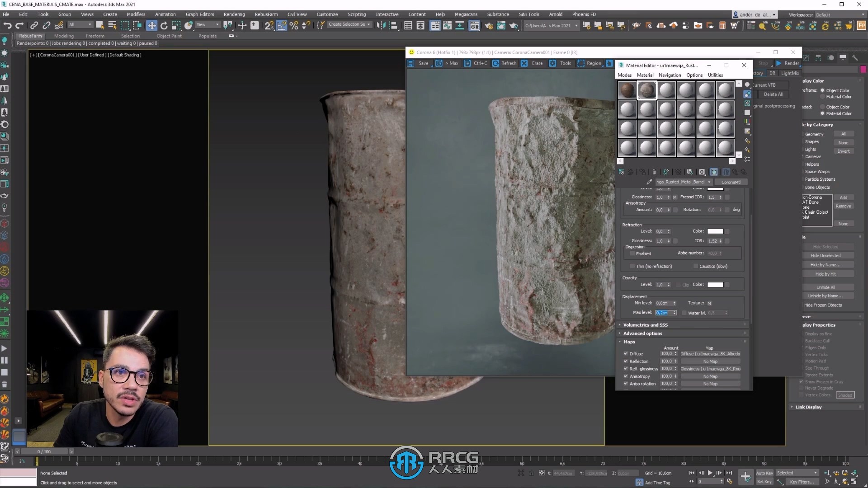The image size is (868, 488).
Task: Open the Material menu in editor
Action: pyautogui.click(x=645, y=75)
